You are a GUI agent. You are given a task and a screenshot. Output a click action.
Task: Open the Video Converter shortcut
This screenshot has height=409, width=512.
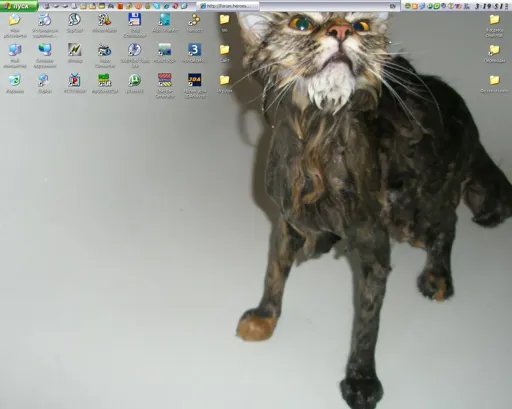(104, 50)
